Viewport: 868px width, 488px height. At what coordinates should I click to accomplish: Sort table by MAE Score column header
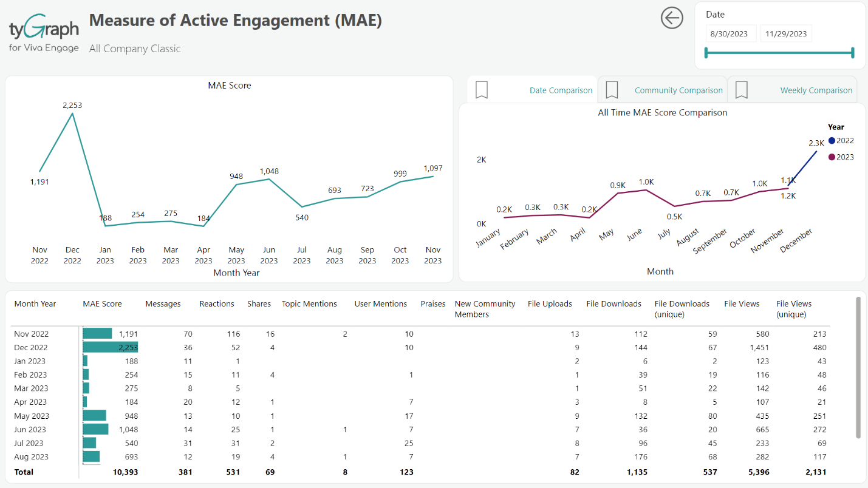[x=102, y=304]
